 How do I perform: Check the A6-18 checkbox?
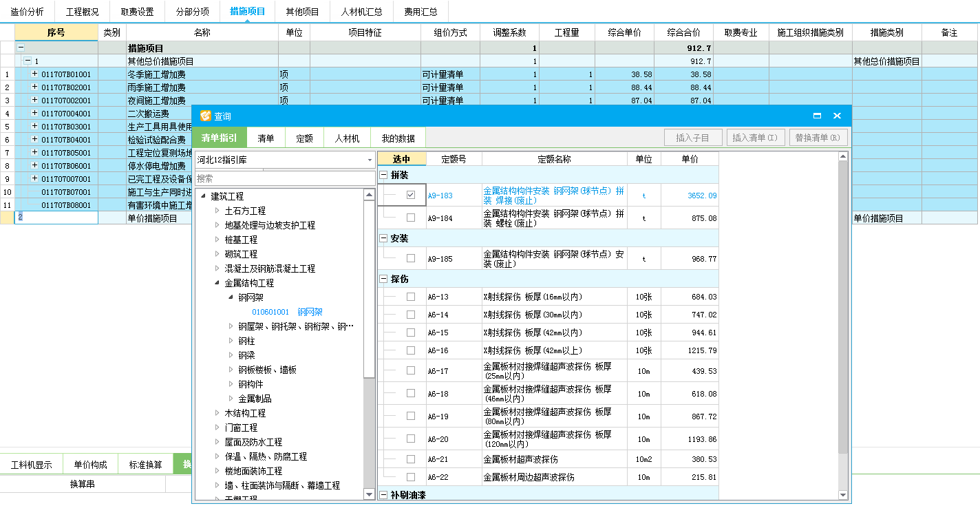pos(411,394)
